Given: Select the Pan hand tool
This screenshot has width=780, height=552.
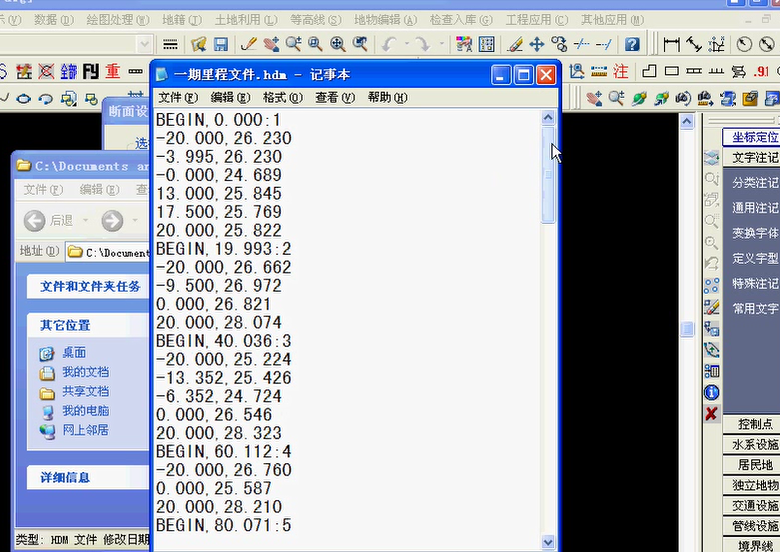Looking at the screenshot, I should 271,45.
